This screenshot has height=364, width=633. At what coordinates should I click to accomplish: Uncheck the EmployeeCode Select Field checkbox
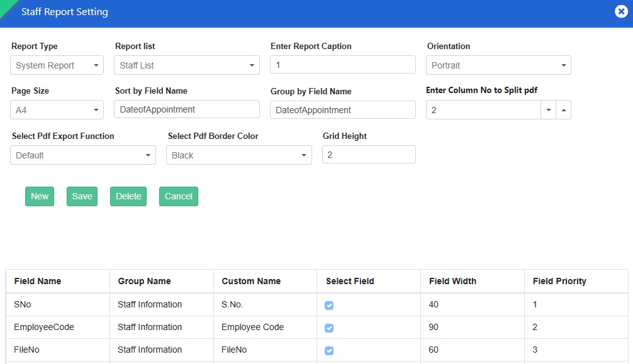click(329, 328)
